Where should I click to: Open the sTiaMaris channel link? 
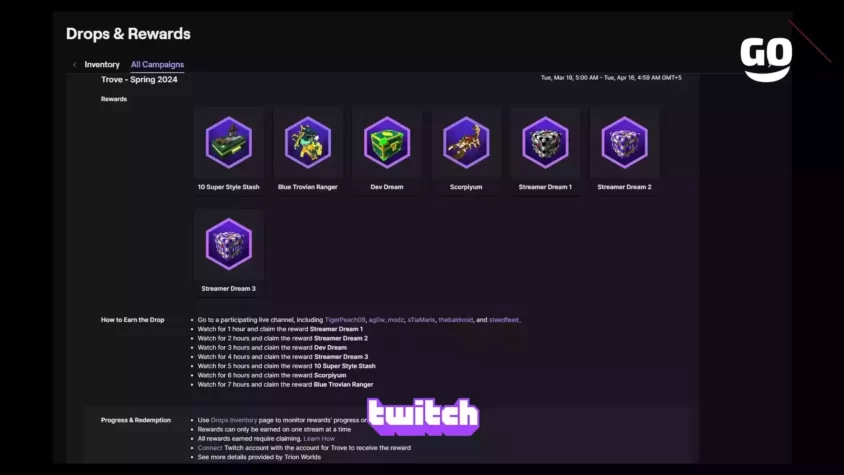[421, 320]
